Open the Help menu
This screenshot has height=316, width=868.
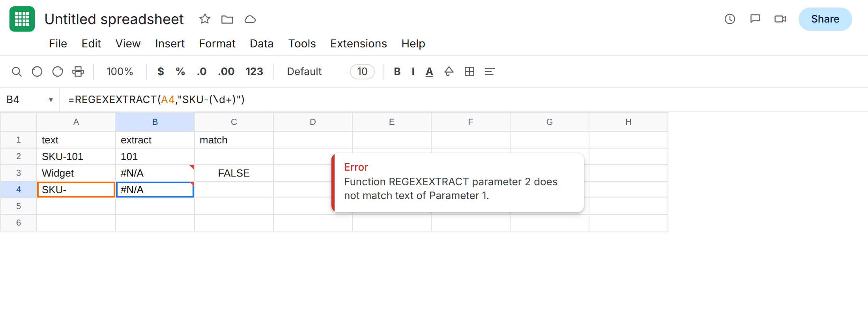413,43
